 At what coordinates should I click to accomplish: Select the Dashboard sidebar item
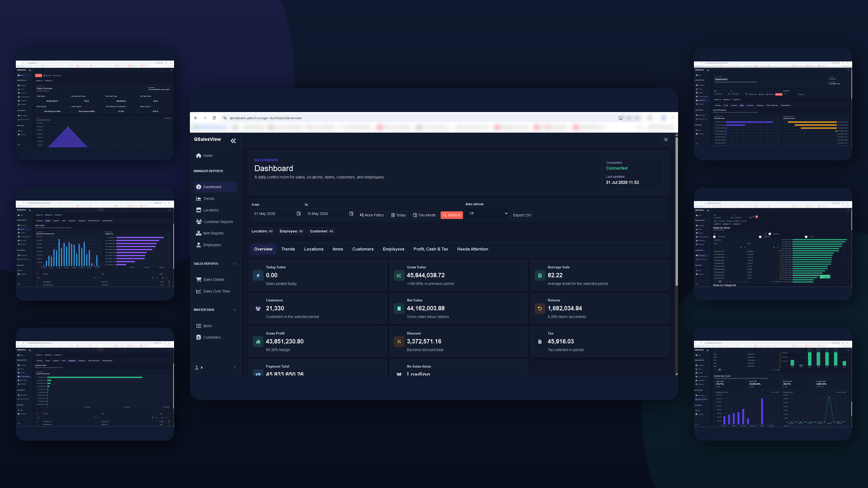tap(215, 187)
